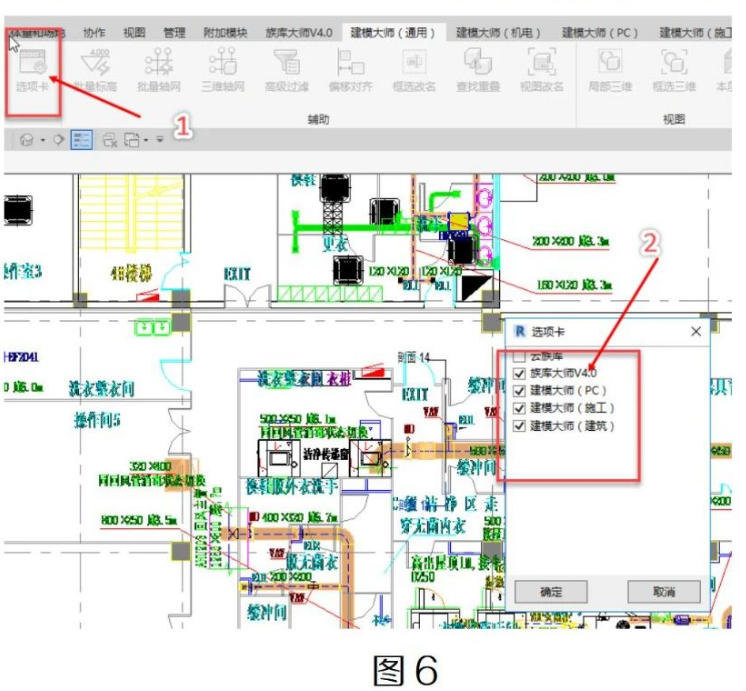Viewport: 746px width, 691px height.
Task: Choose the 偏移对齐 tool
Action: click(x=350, y=70)
